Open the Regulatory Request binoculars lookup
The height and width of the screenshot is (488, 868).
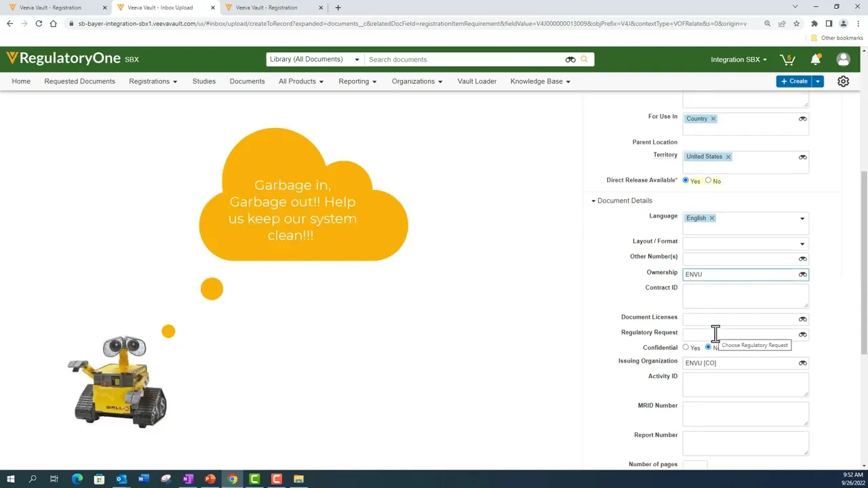[802, 334]
